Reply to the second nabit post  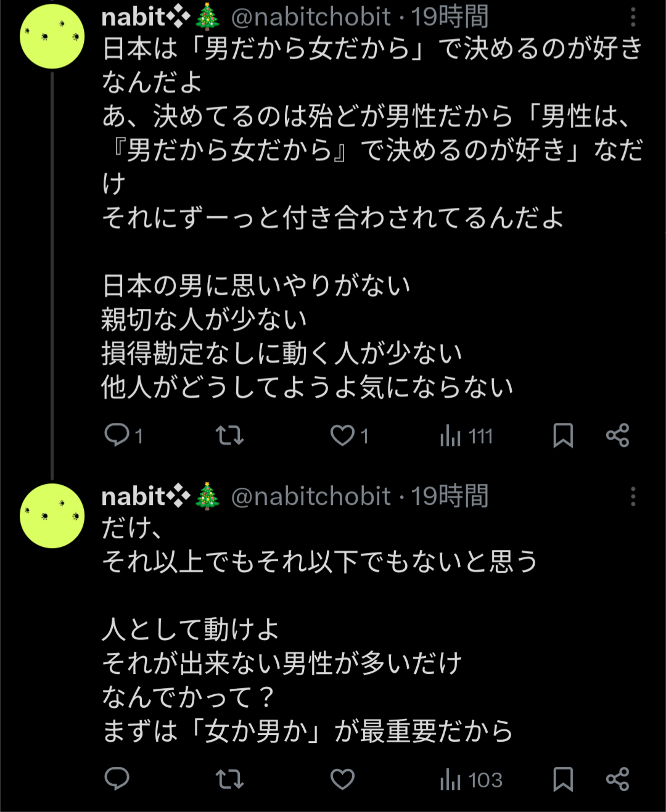click(x=117, y=779)
